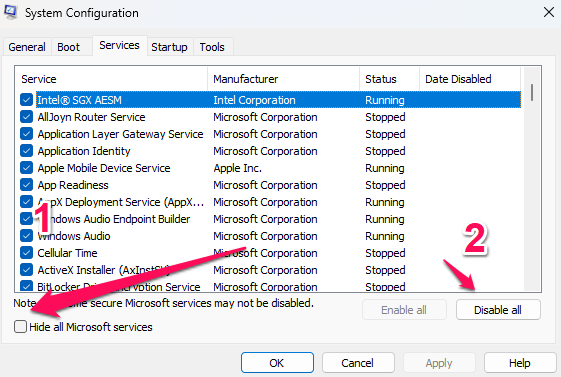561x377 pixels.
Task: Click the System Configuration title bar icon
Action: (x=10, y=12)
